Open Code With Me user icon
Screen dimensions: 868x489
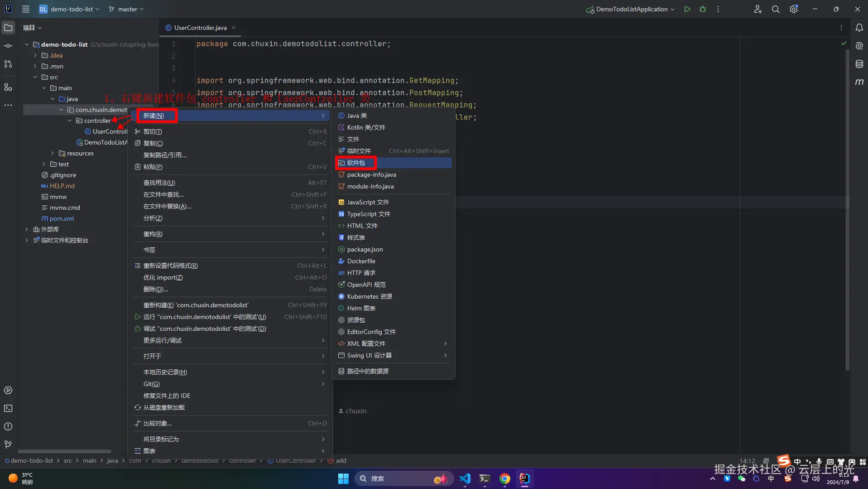[x=758, y=9]
